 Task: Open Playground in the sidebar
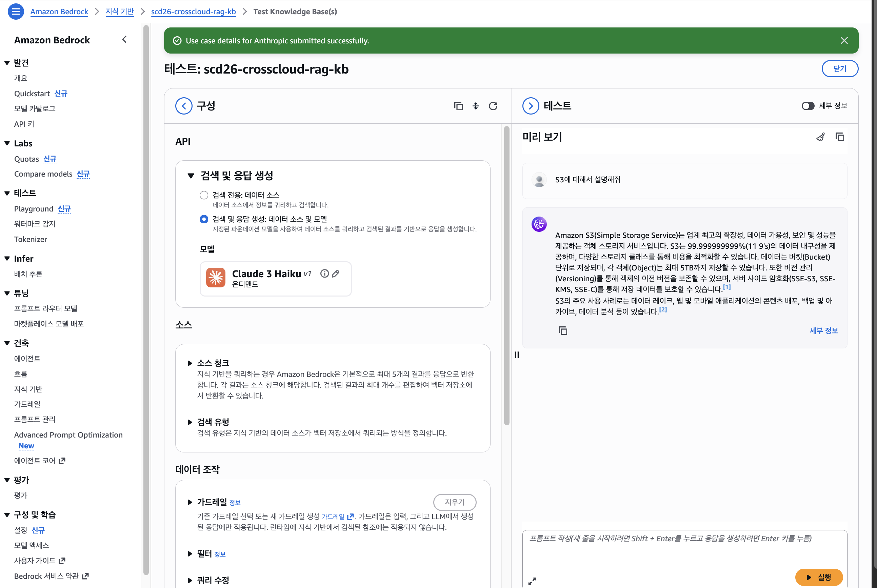tap(34, 209)
